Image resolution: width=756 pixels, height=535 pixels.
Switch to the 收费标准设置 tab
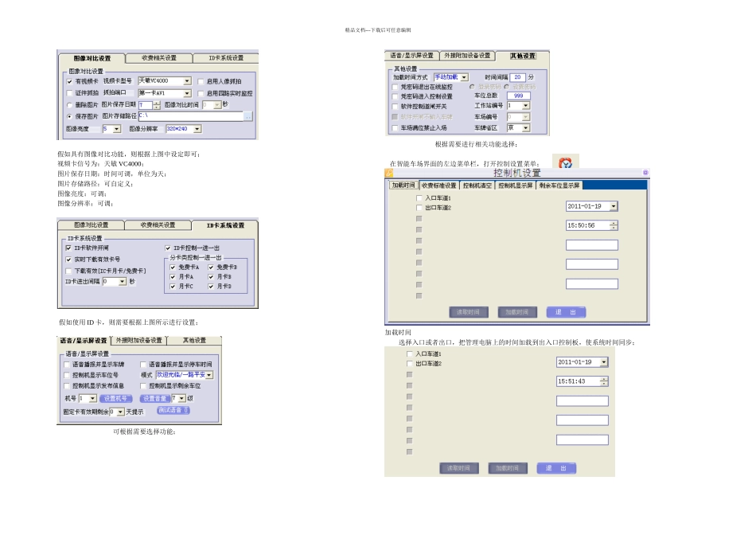(439, 185)
